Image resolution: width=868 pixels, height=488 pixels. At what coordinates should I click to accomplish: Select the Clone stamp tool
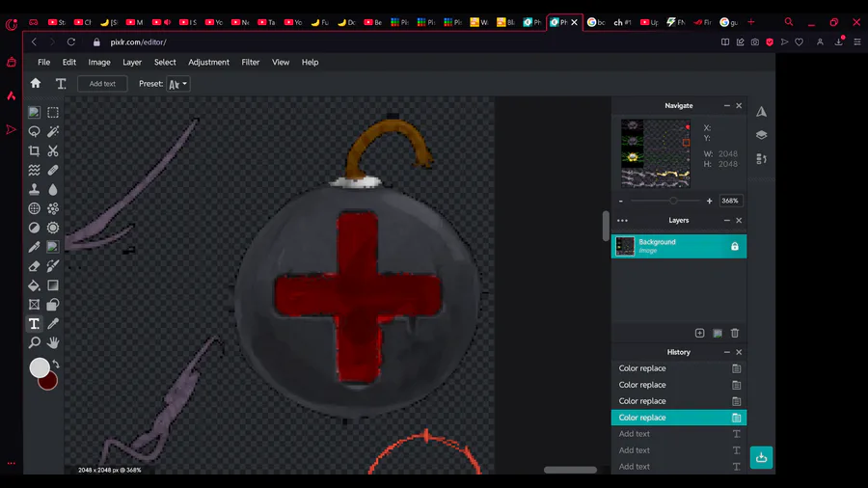pos(35,189)
